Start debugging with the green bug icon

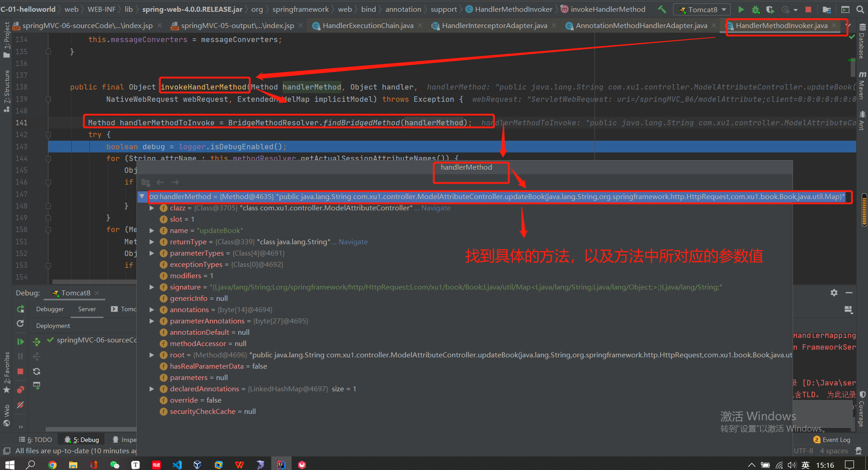(755, 9)
